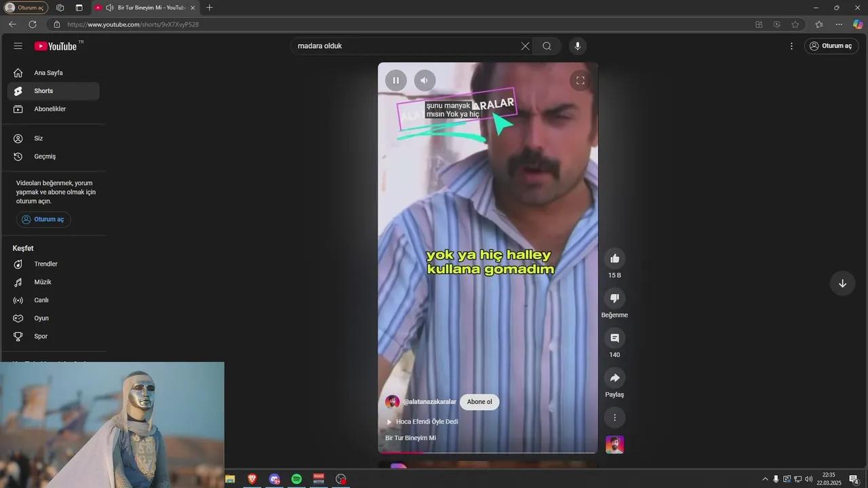The image size is (868, 488).
Task: Like the Short with thumbs up
Action: (x=614, y=258)
